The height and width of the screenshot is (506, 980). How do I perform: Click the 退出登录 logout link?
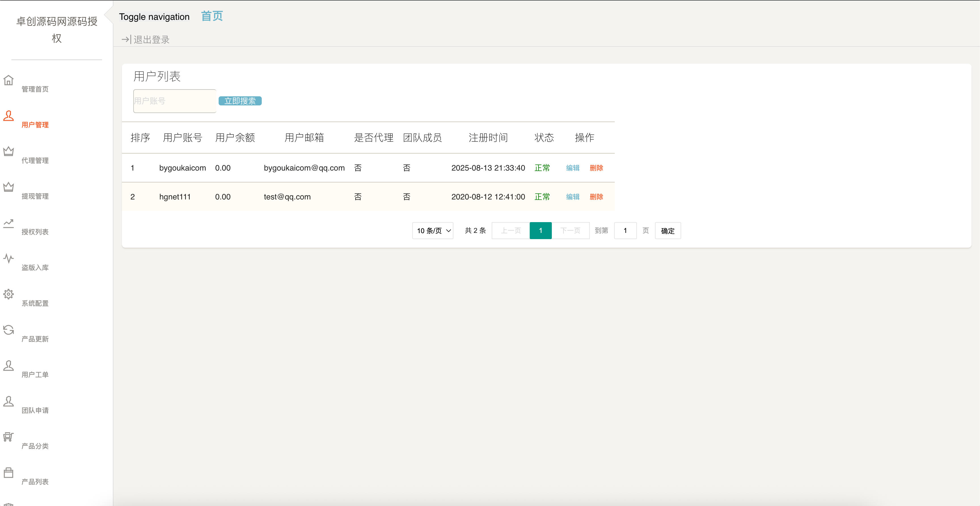[x=151, y=40]
